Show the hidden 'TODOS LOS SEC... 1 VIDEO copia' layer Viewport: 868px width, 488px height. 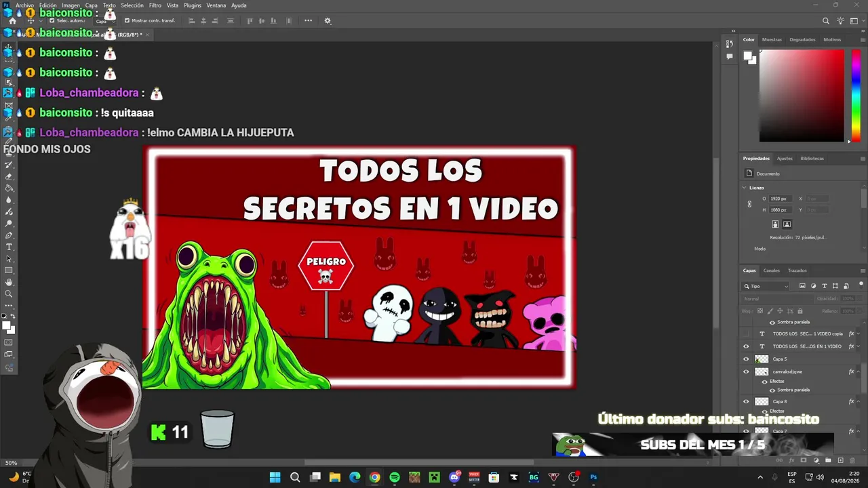pos(746,334)
